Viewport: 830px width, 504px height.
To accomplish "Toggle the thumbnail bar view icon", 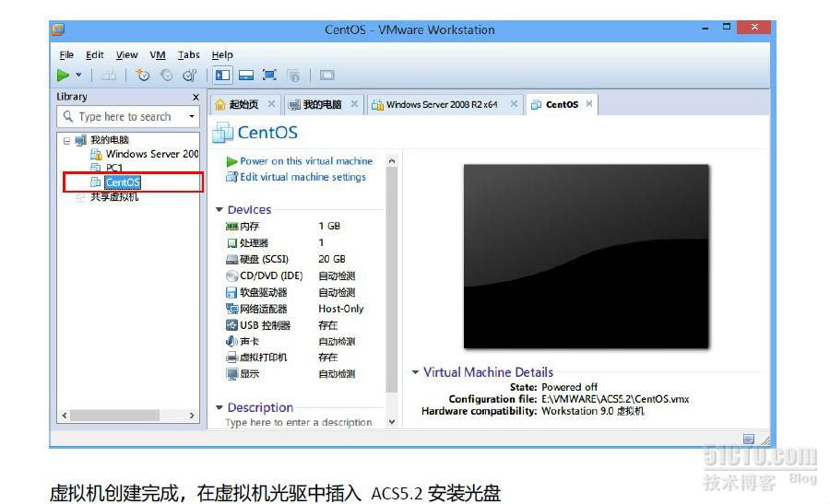I will (x=246, y=76).
